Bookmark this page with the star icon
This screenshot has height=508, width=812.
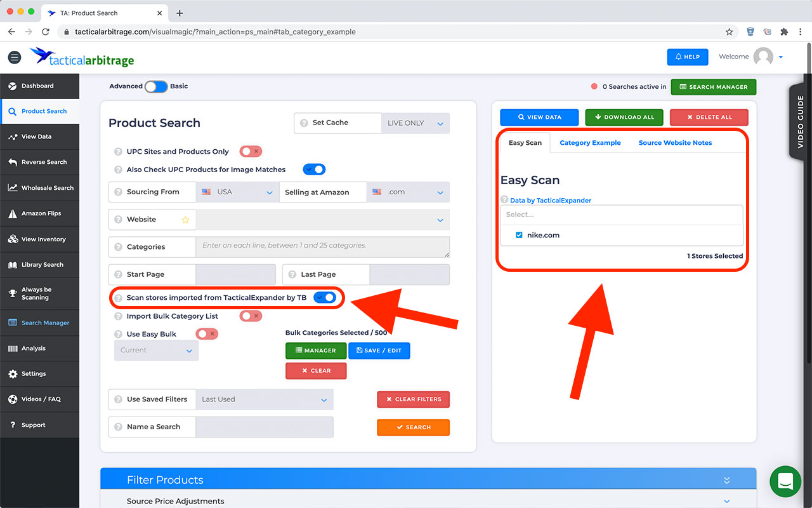click(x=730, y=32)
